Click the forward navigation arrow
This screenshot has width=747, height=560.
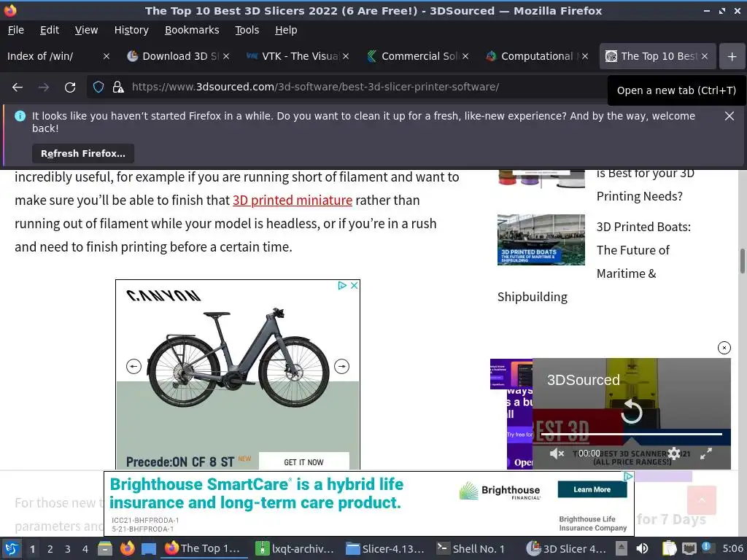click(x=44, y=87)
